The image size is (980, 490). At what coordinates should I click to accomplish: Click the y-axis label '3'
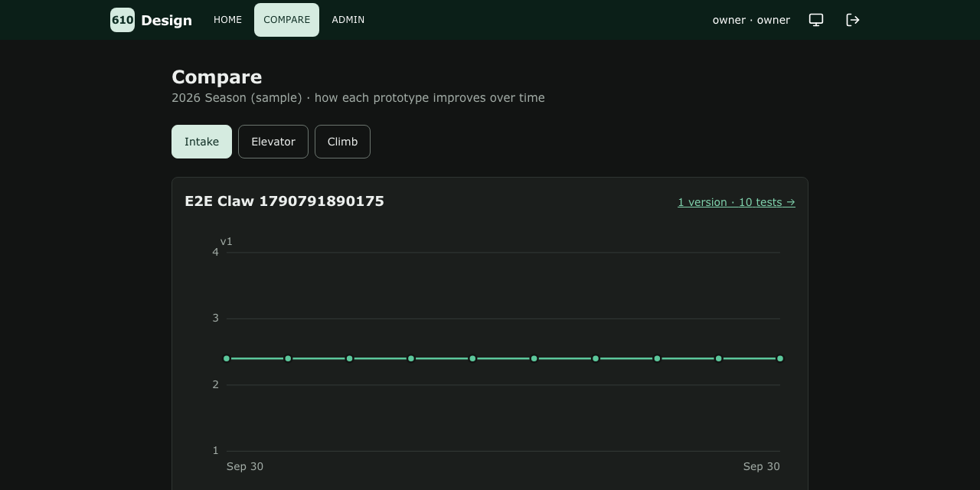click(216, 318)
